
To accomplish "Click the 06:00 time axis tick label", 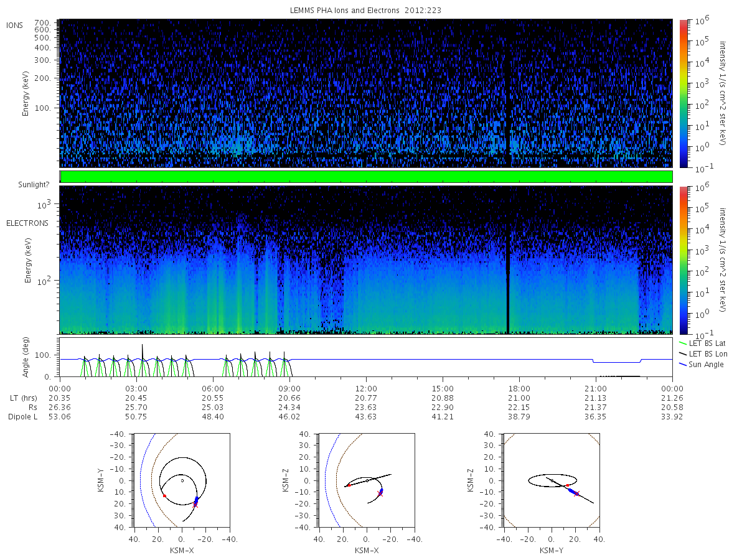I will coord(213,388).
